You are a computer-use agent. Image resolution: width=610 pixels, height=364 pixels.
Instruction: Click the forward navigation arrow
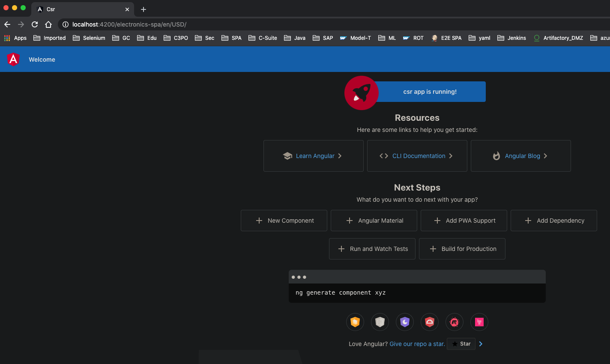tap(21, 24)
